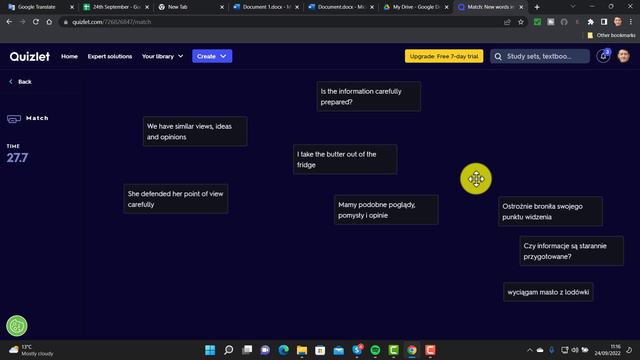
Task: Switch to the New Tab browser tab
Action: (191, 7)
